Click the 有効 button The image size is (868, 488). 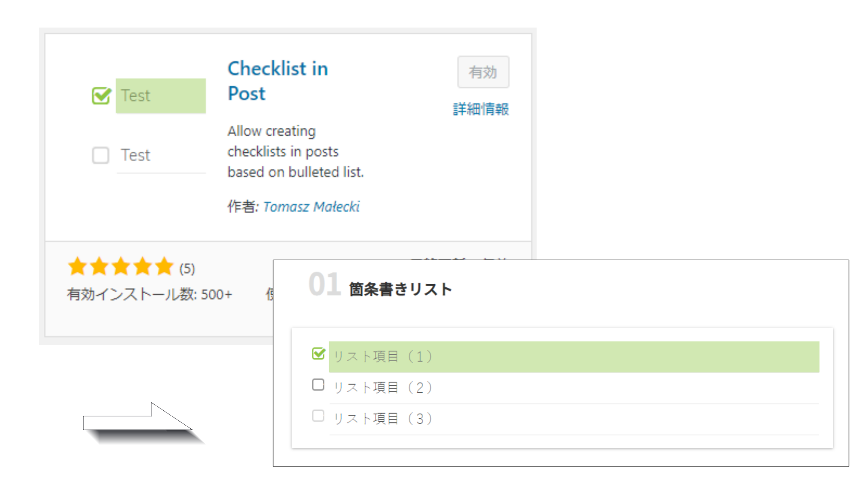pos(483,72)
